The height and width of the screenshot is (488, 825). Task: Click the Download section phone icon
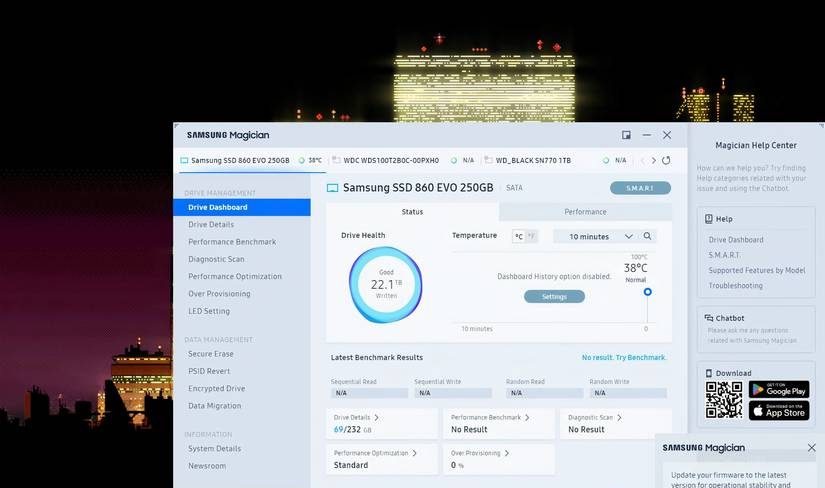pos(709,373)
